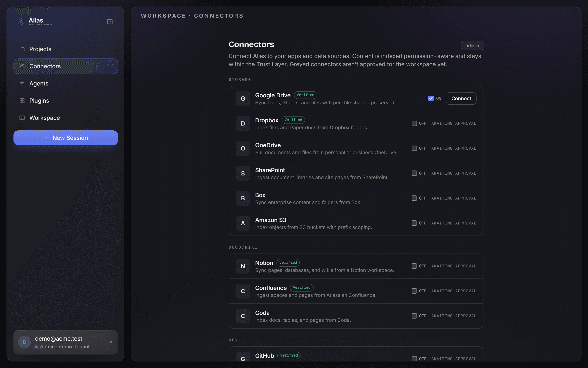
Task: Click the WORKSPACE · CONNECTORS breadcrumb
Action: (x=192, y=16)
